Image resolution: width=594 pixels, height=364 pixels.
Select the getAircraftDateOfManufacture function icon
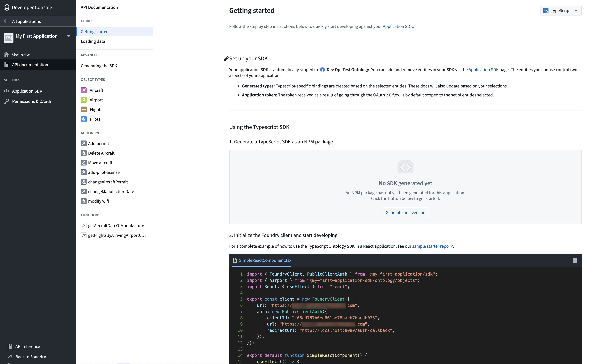pos(84,225)
